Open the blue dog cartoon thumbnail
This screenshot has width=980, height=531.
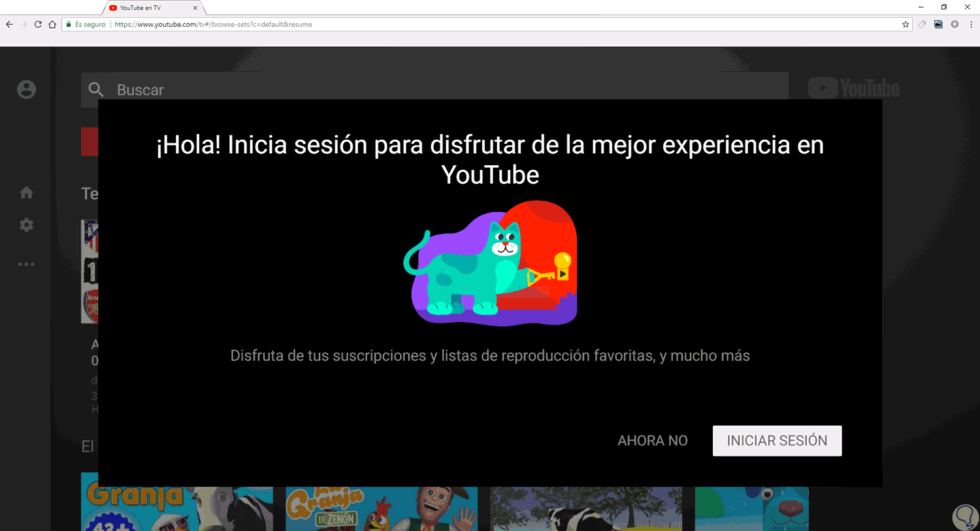coord(751,509)
